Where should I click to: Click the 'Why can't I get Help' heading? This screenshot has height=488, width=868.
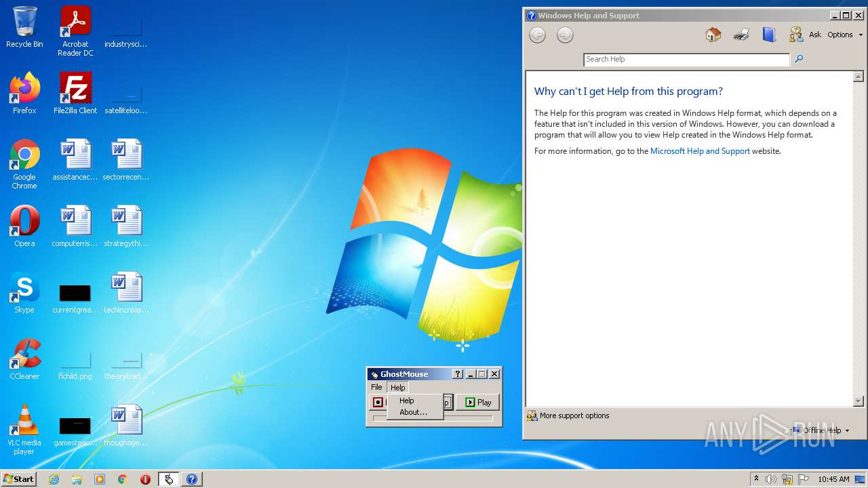tap(629, 91)
